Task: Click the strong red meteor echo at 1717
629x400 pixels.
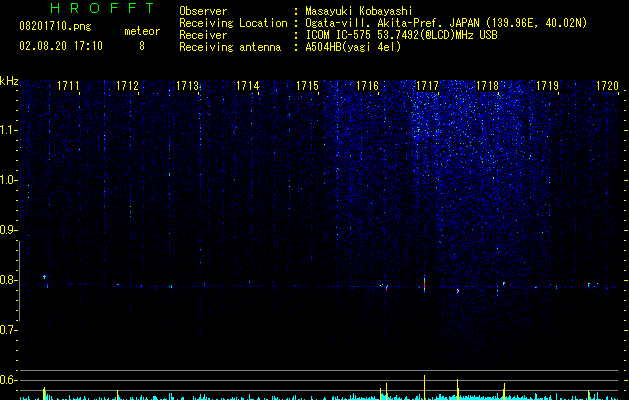Action: (x=424, y=285)
